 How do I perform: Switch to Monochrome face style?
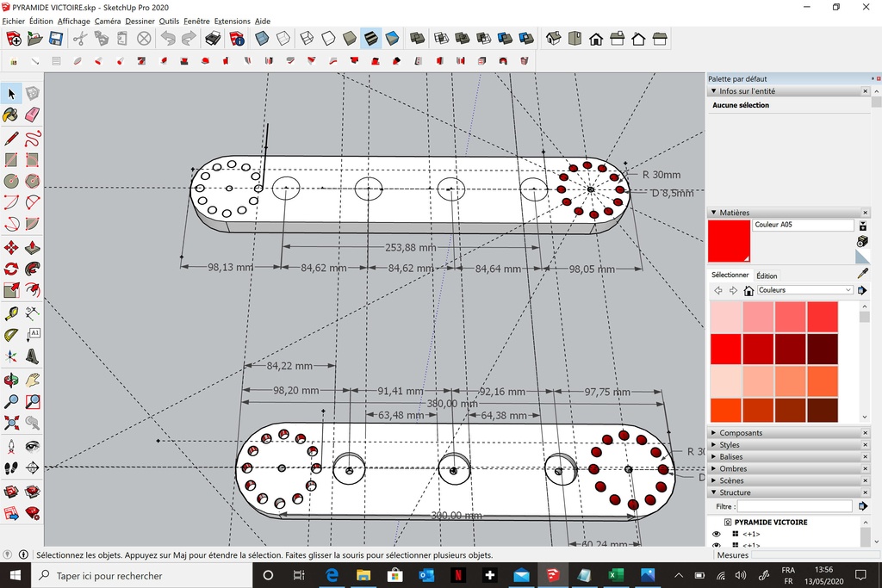pos(393,39)
